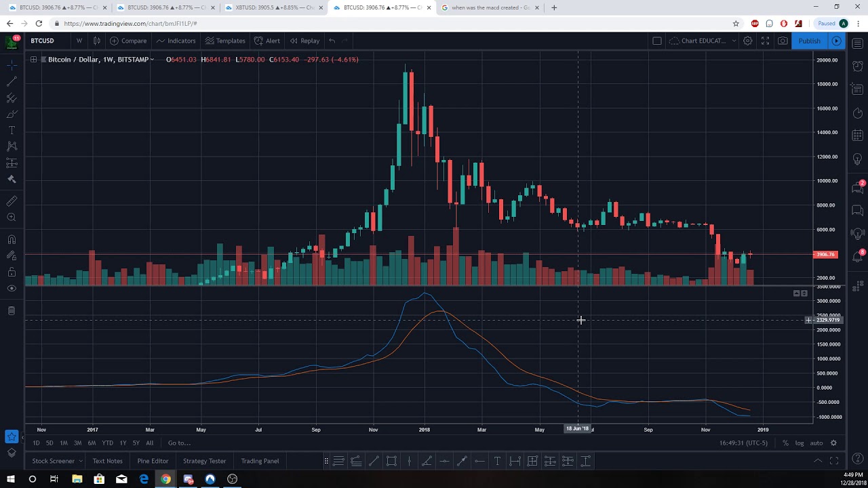Screen dimensions: 868x488
Task: Click the play icon beside Publish
Action: (x=836, y=41)
